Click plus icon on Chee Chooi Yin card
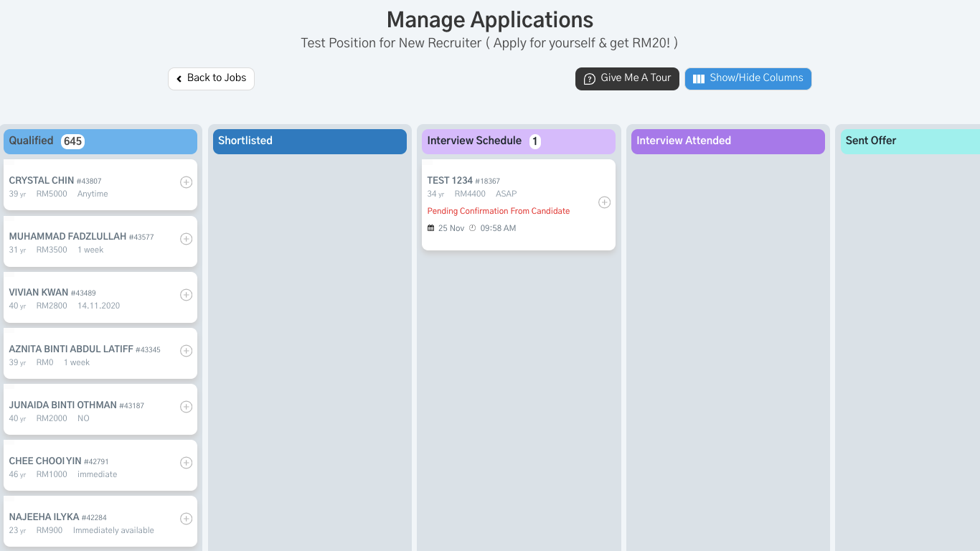This screenshot has width=980, height=551. coord(186,463)
